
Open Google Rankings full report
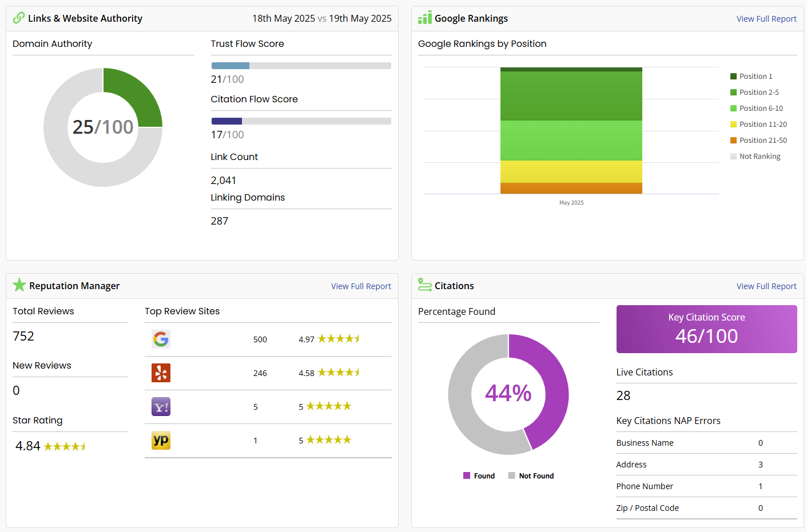click(x=766, y=19)
